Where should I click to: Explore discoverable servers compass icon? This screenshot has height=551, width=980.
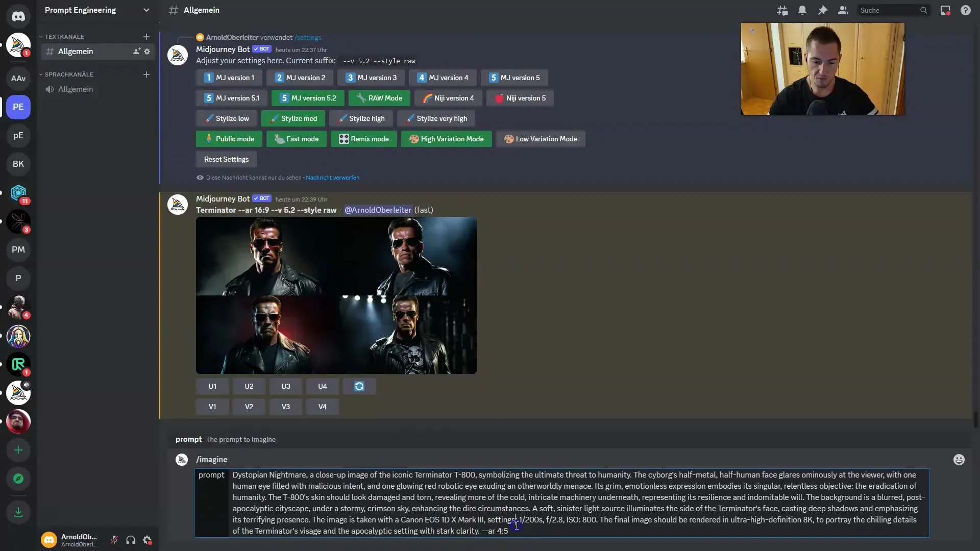[18, 479]
